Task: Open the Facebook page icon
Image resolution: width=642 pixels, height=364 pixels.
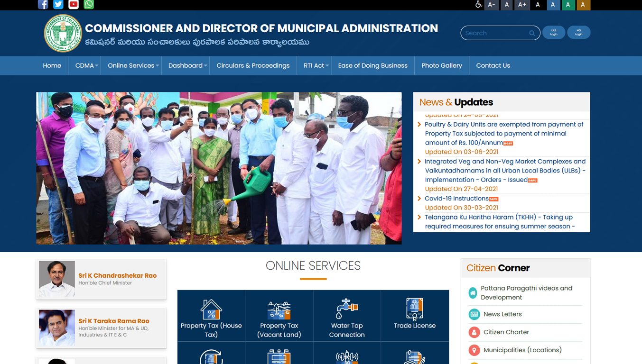Action: (43, 4)
